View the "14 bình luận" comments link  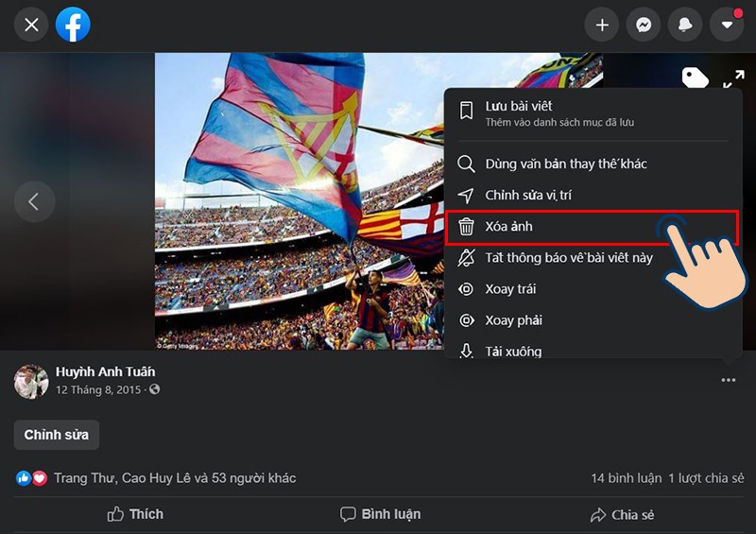coord(625,478)
